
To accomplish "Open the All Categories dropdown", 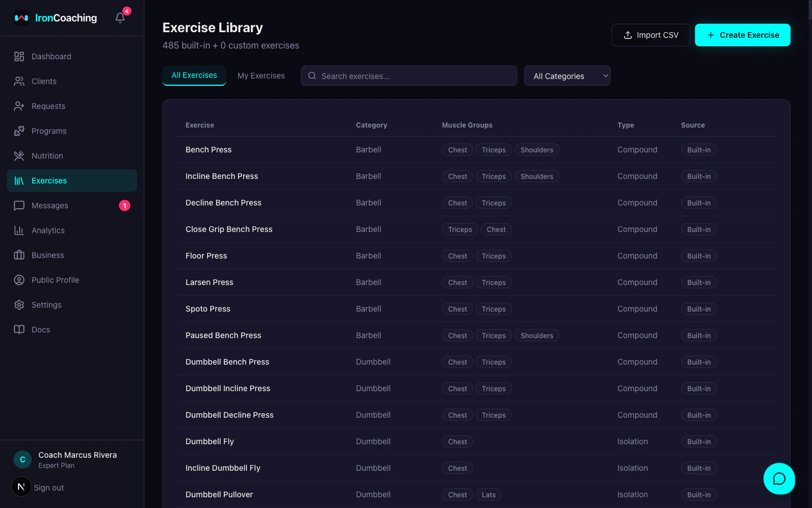I will pos(567,76).
